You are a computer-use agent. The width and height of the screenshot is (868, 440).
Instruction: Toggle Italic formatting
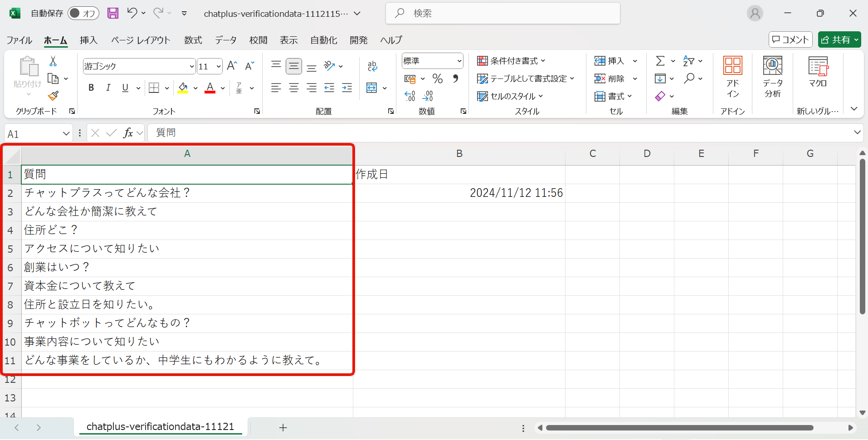click(108, 88)
